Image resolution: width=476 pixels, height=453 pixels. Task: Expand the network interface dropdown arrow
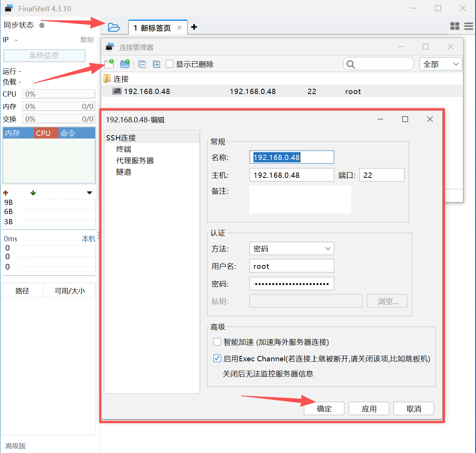tap(90, 193)
